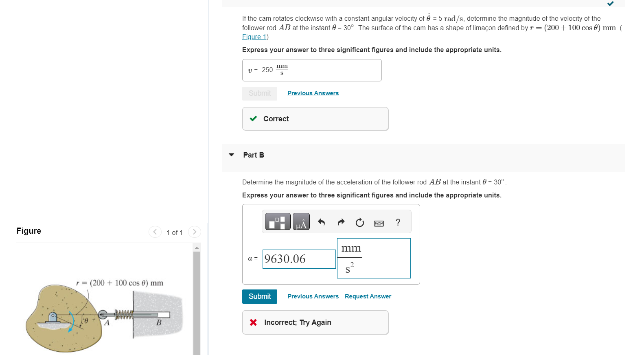Undo last change in the answer editor
Viewport: 644px width, 355px height.
[321, 222]
